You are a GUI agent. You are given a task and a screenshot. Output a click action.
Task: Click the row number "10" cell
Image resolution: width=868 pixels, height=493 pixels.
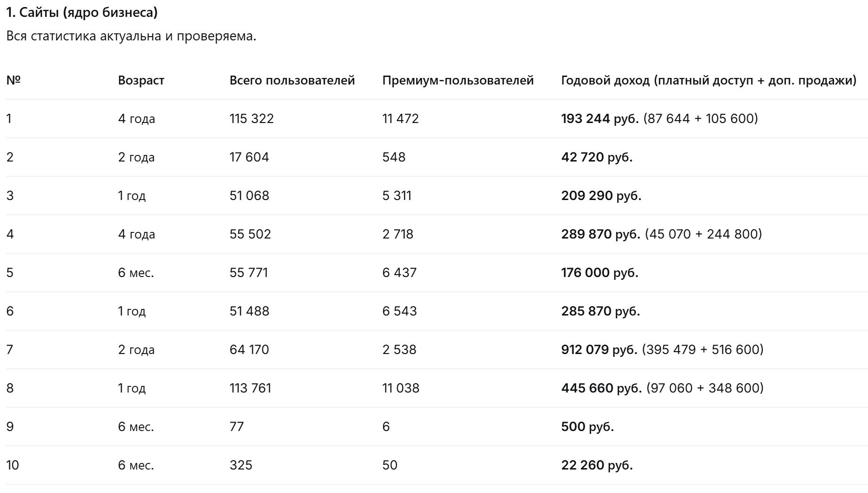click(x=13, y=465)
